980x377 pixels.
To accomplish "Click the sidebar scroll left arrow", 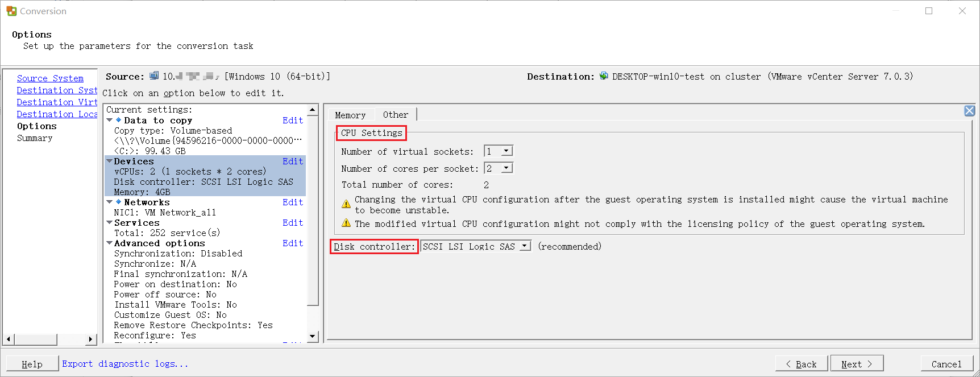I will 9,339.
